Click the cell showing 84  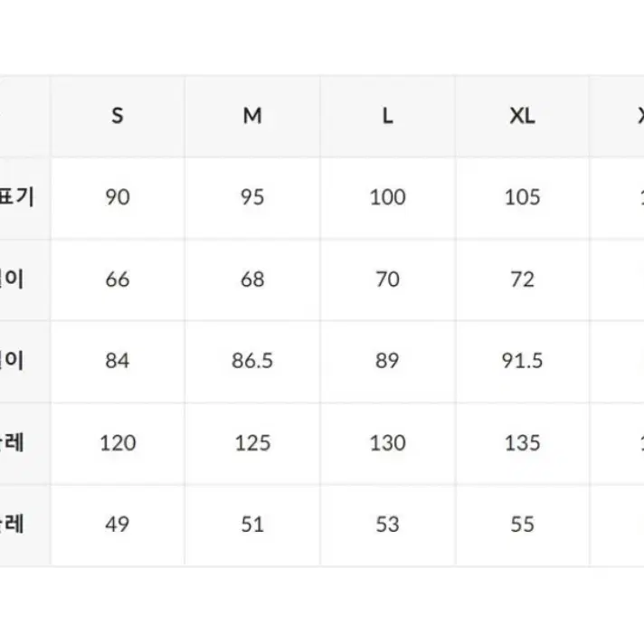[118, 361]
